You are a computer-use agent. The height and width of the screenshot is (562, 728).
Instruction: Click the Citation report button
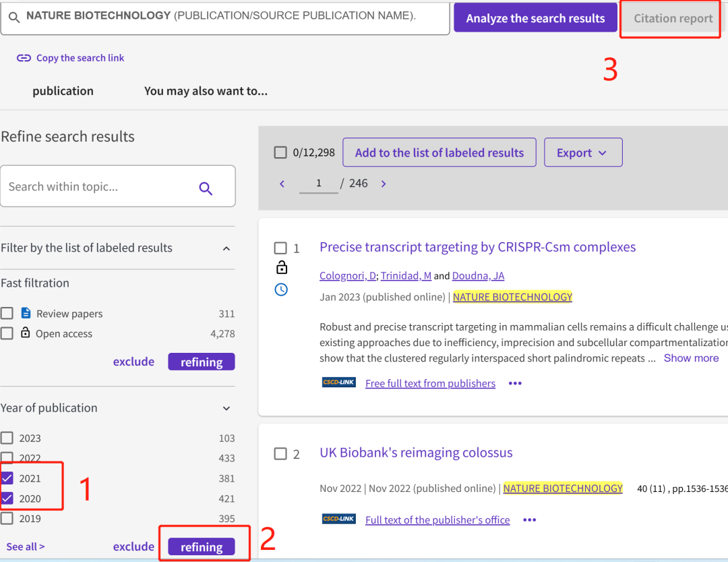[673, 18]
